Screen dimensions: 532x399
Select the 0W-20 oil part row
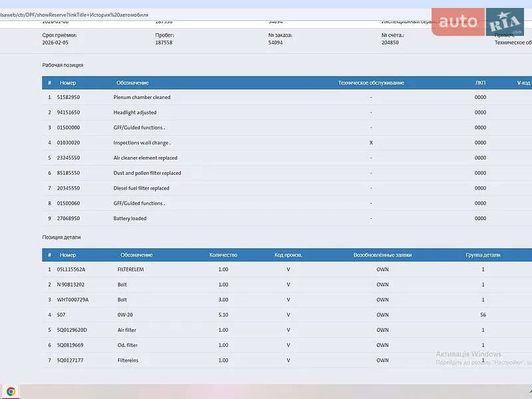coord(287,315)
